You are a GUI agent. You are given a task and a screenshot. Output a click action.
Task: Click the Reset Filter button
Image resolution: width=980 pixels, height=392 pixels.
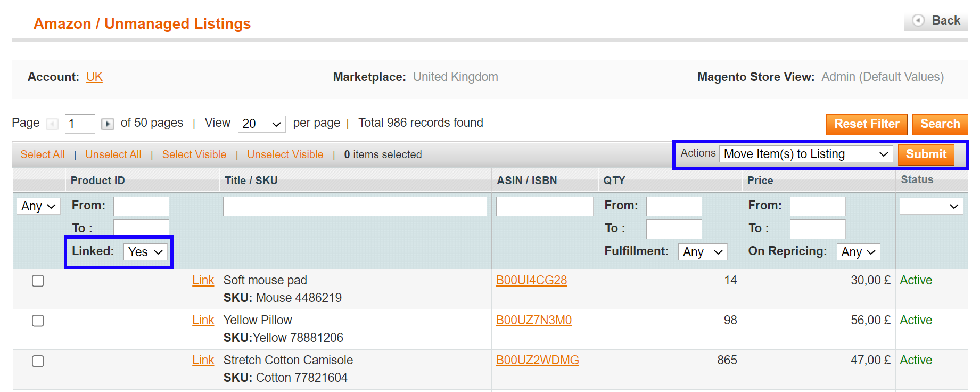coord(867,124)
